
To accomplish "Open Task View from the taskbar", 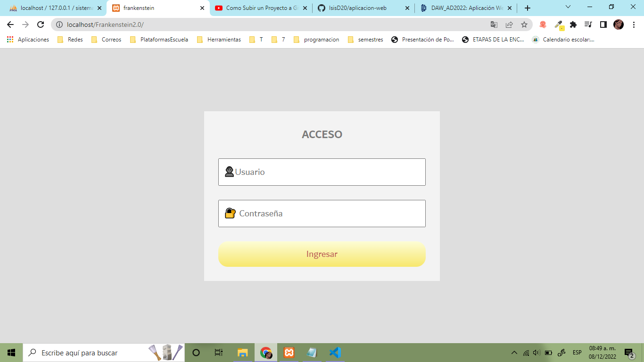I will coord(218,352).
